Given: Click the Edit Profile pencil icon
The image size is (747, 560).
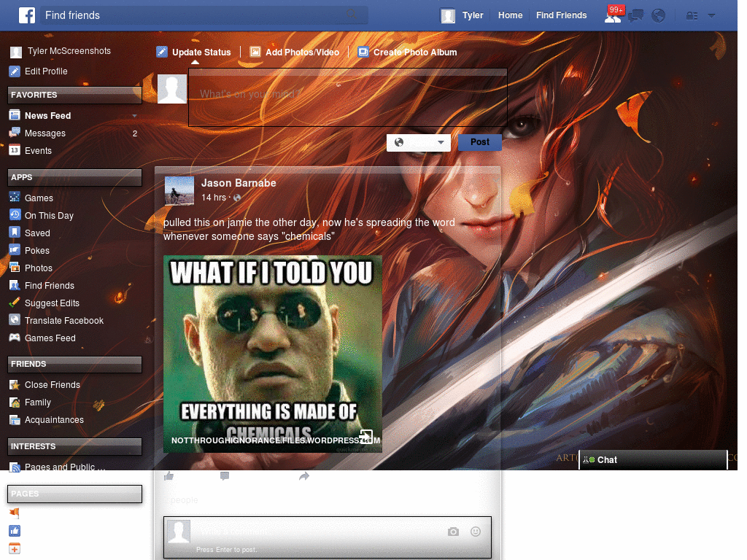Looking at the screenshot, I should [x=15, y=71].
